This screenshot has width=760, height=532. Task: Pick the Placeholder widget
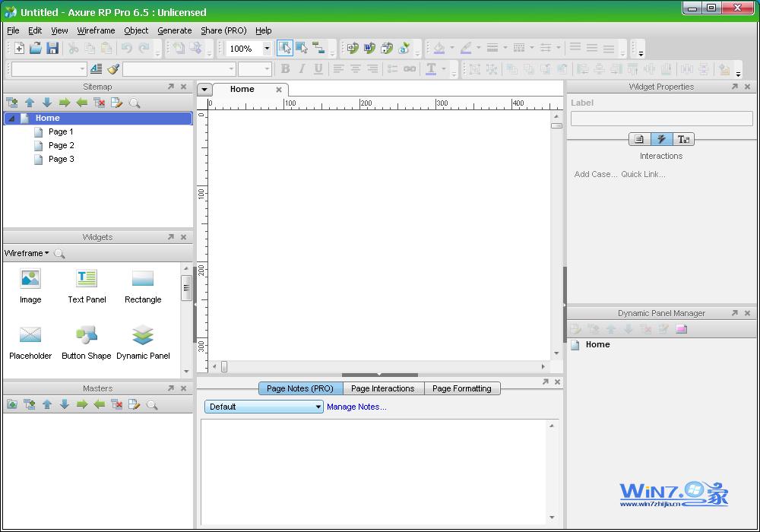click(x=30, y=343)
